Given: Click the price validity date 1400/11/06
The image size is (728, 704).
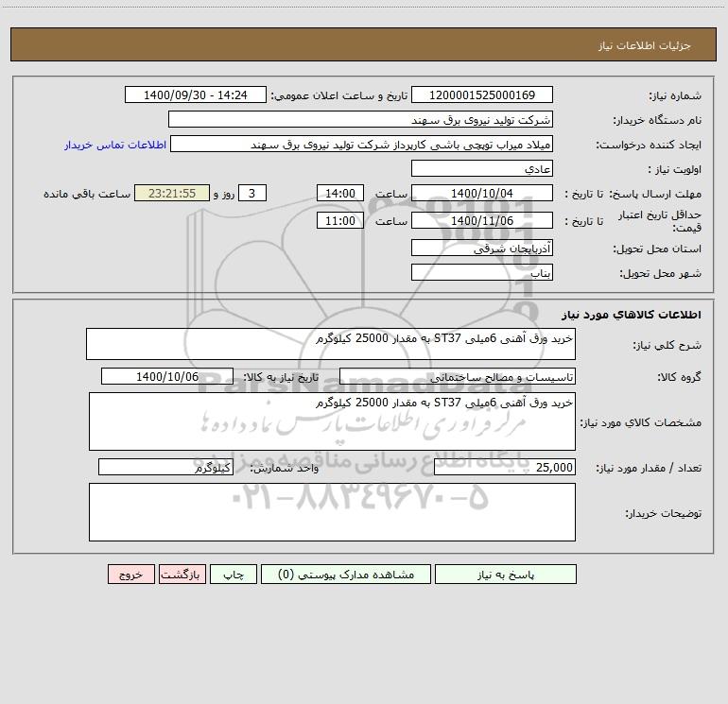Looking at the screenshot, I should (482, 220).
